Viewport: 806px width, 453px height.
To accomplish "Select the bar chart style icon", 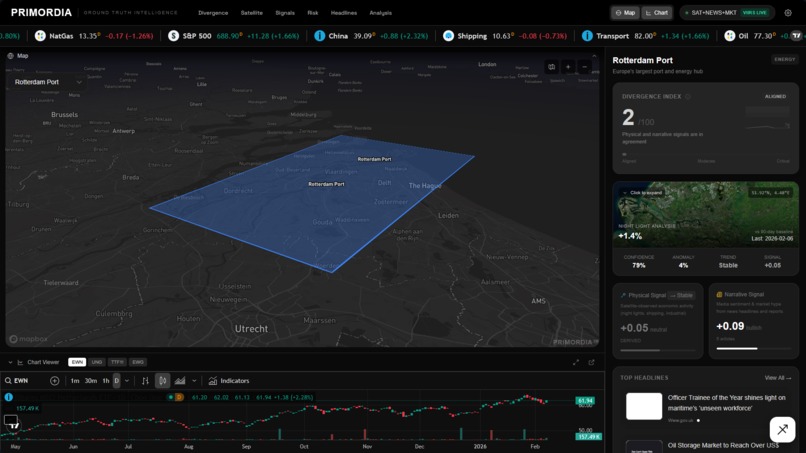I will coord(145,381).
